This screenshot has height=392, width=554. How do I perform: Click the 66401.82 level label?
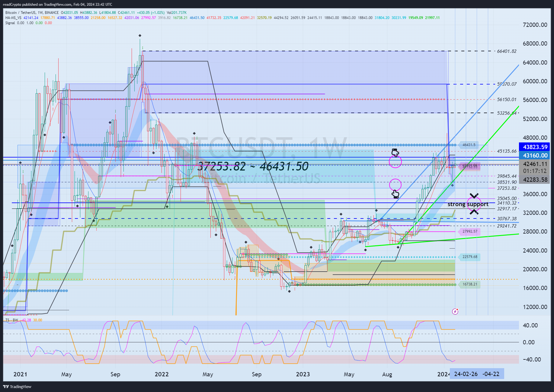tap(507, 51)
